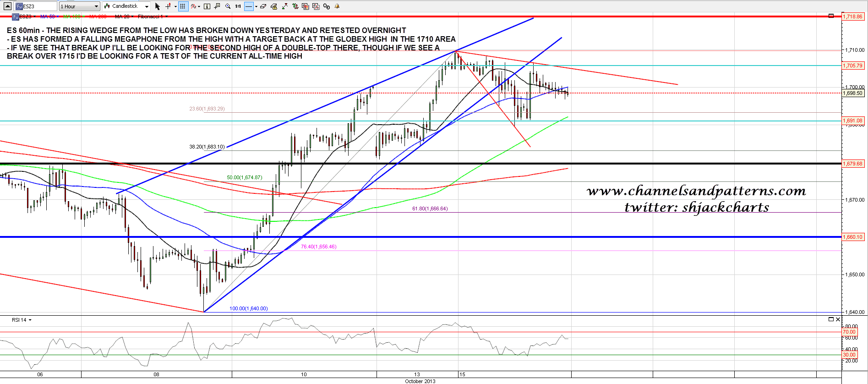Select the arrow pointer tool
Screen dimensions: 868x384
point(158,6)
